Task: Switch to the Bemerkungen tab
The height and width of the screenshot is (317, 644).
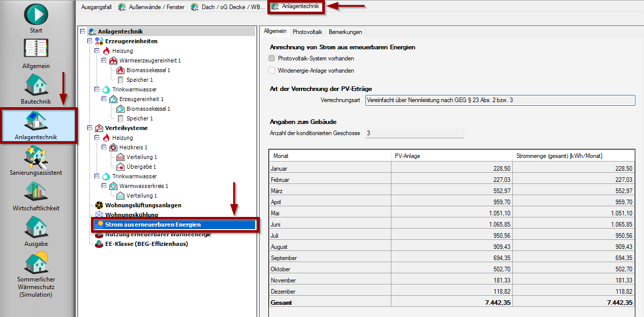Action: click(345, 31)
